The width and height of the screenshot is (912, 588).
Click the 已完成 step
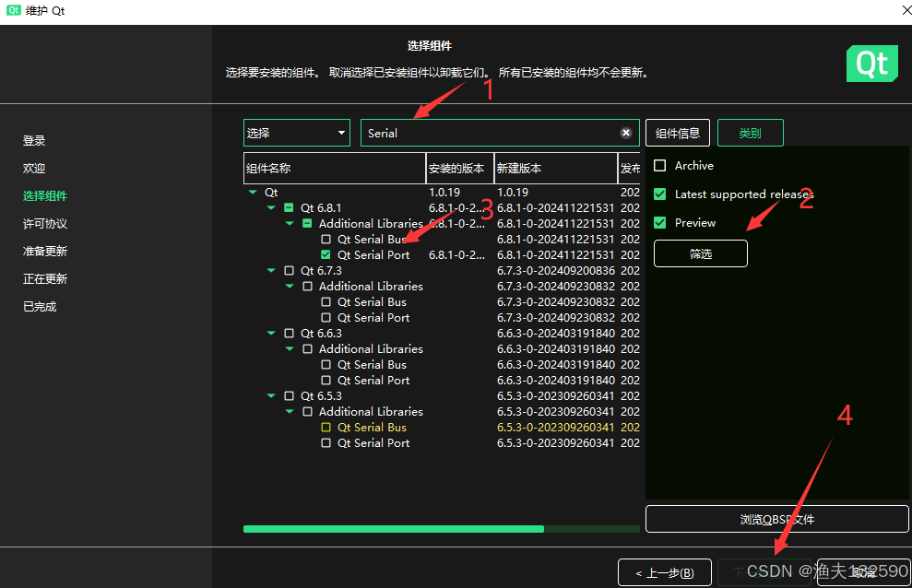coord(40,306)
